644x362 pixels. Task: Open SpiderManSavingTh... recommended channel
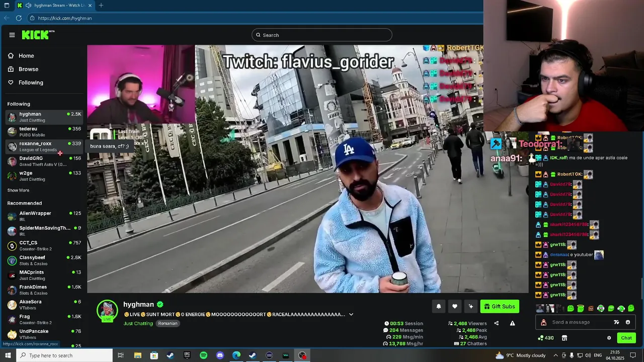pyautogui.click(x=45, y=231)
